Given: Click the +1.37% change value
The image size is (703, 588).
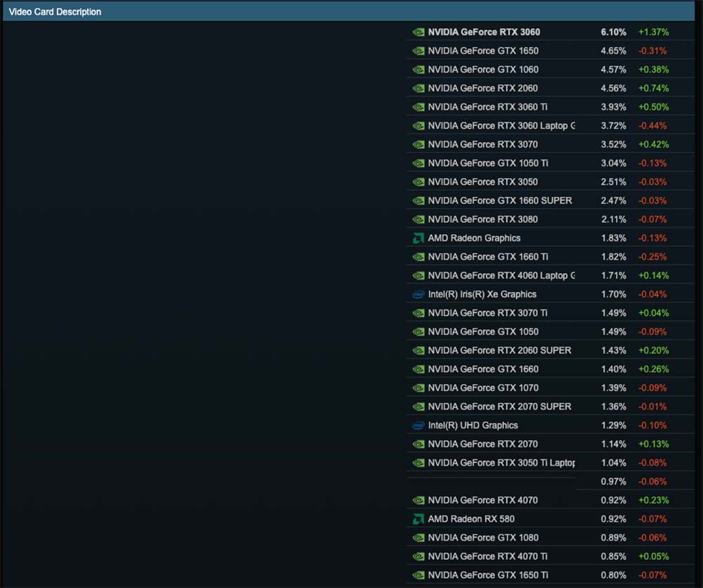Looking at the screenshot, I should coord(653,32).
